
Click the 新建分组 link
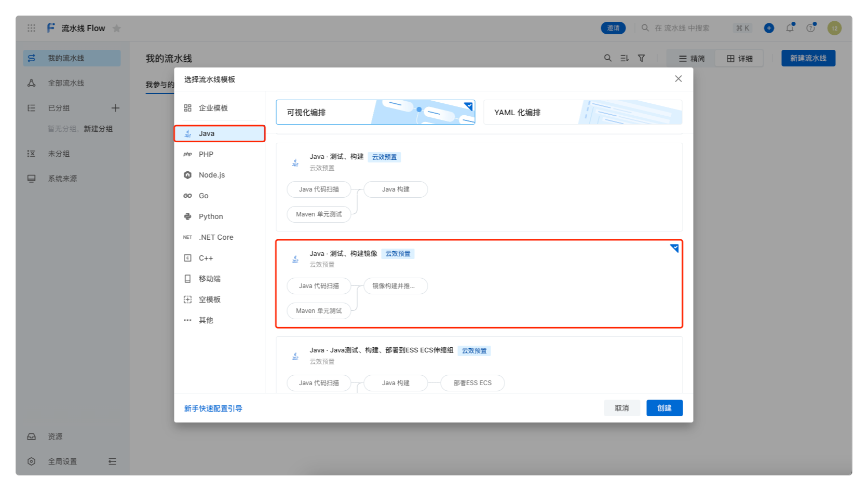pos(98,129)
